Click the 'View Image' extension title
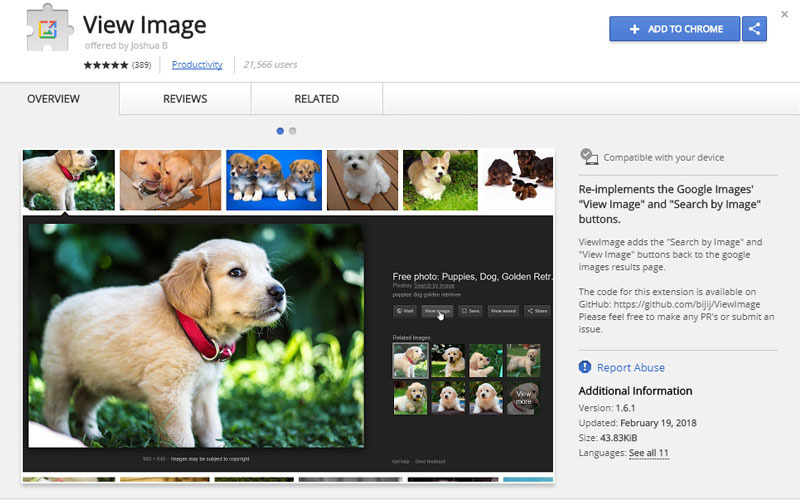 [x=144, y=25]
